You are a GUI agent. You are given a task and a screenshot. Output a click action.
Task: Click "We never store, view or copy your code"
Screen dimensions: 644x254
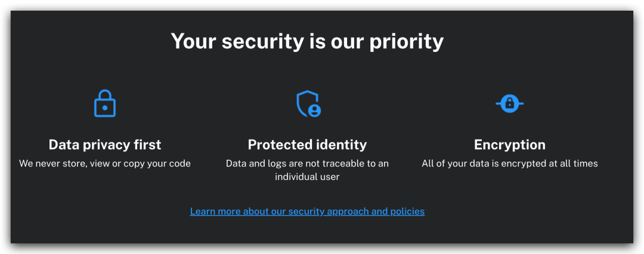click(x=105, y=163)
